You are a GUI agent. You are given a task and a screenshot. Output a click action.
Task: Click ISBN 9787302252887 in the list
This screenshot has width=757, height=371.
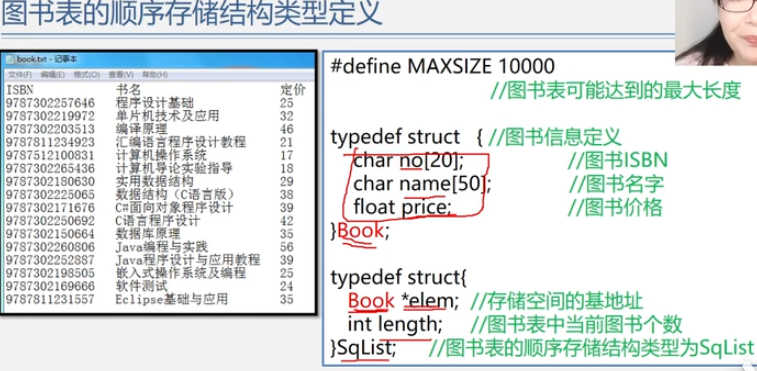50,260
